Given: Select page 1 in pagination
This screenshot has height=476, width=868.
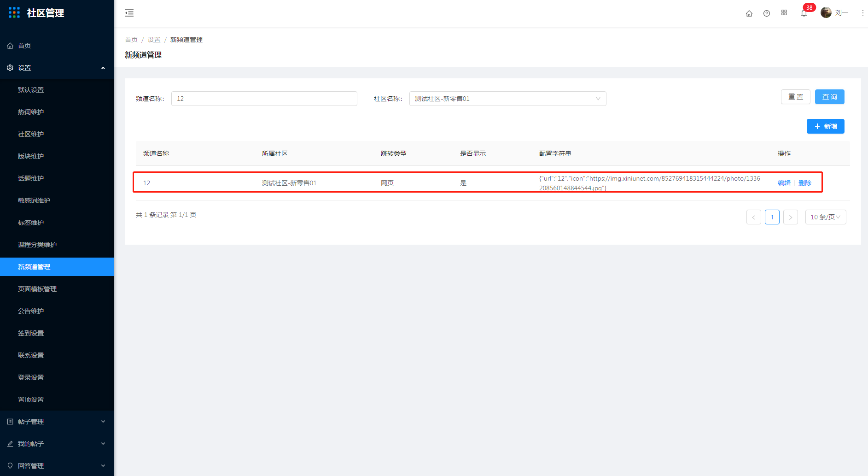Looking at the screenshot, I should coord(772,217).
